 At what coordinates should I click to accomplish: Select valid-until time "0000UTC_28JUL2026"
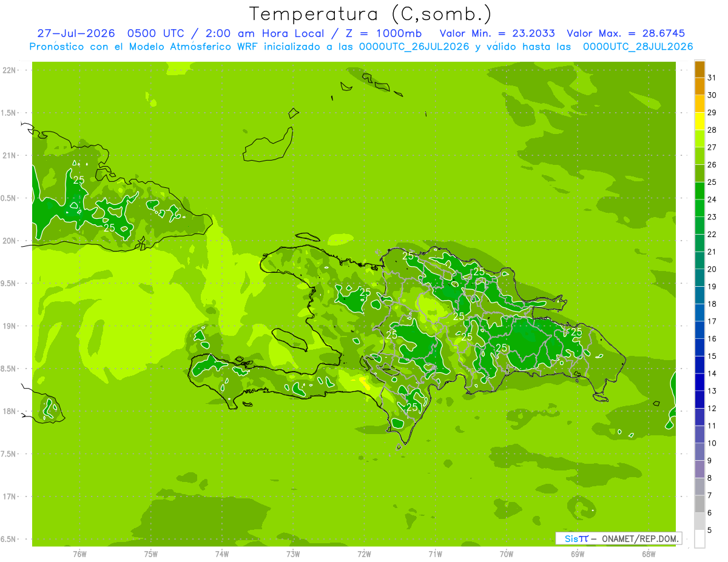tap(638, 47)
